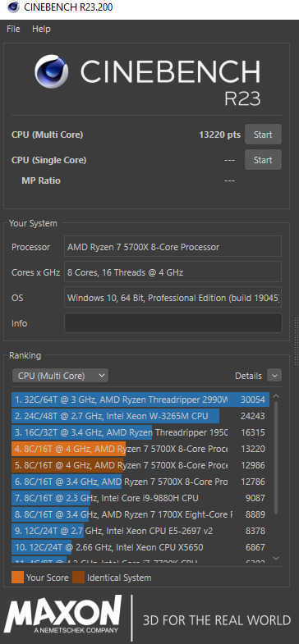Click the MAXON logo

click(63, 614)
